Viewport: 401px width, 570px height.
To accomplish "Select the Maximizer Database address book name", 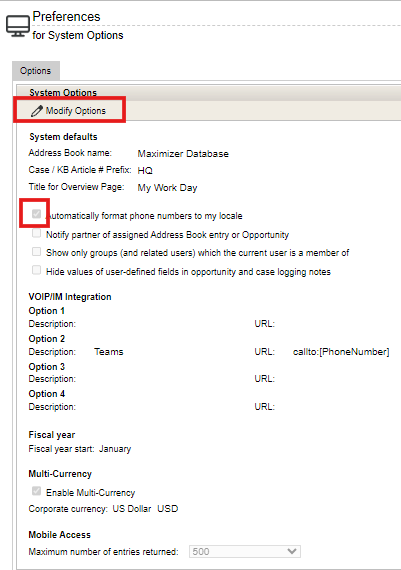I will pyautogui.click(x=183, y=154).
